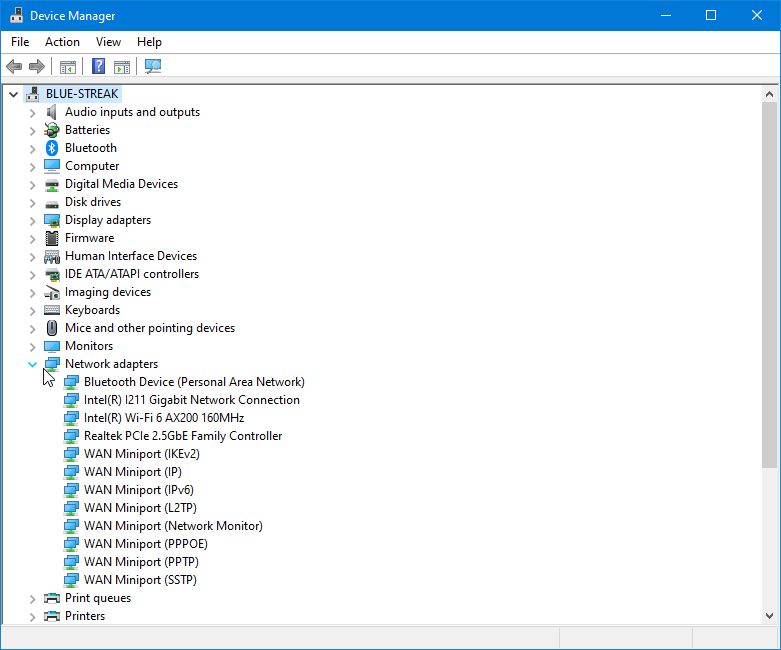Click the Computer category icon

(52, 166)
